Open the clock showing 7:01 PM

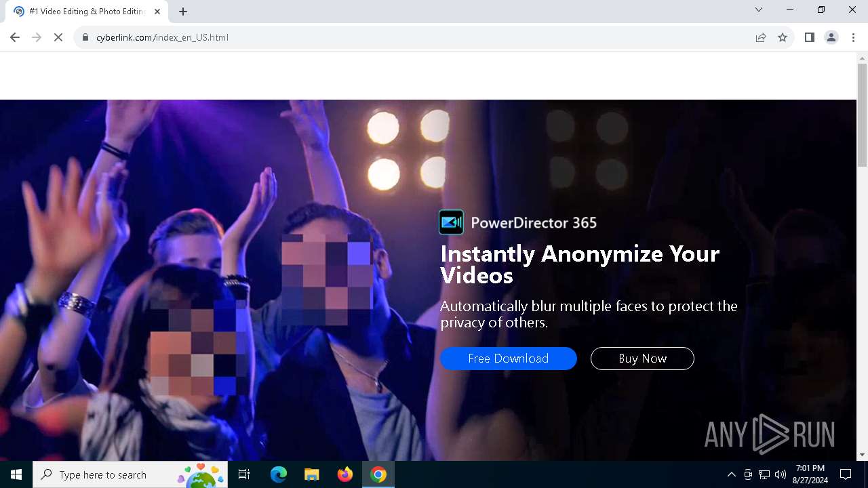[810, 474]
